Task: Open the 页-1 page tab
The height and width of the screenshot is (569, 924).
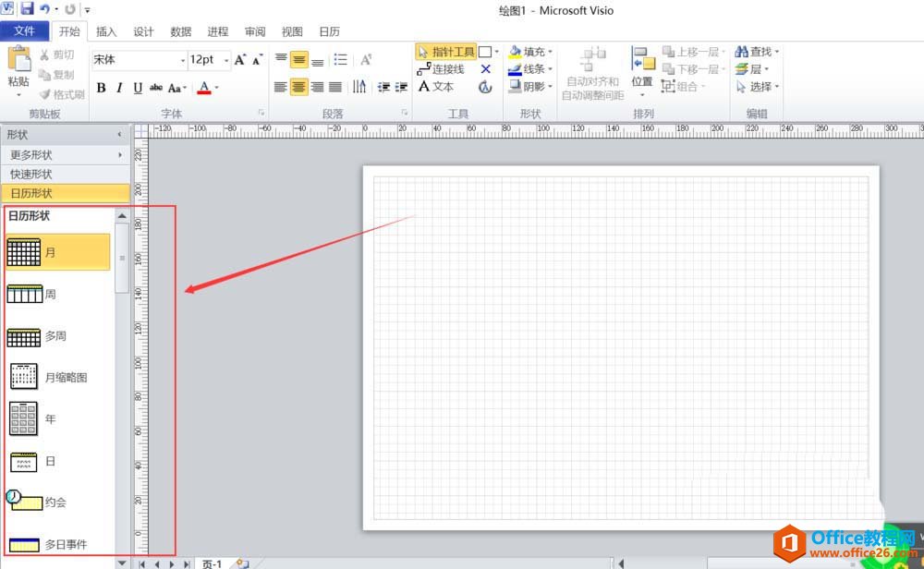Action: (x=213, y=563)
